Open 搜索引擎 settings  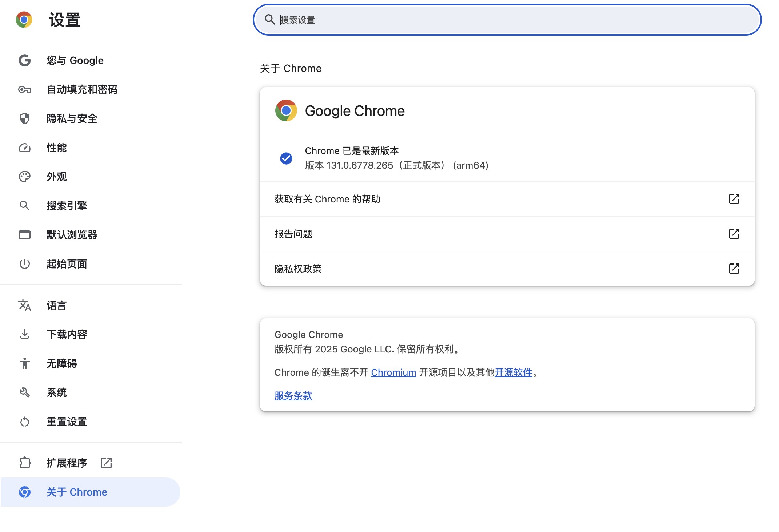coord(91,206)
